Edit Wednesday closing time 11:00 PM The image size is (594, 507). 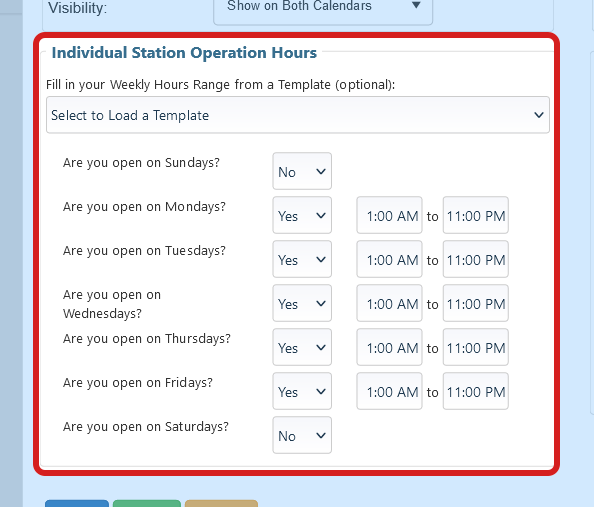476,303
